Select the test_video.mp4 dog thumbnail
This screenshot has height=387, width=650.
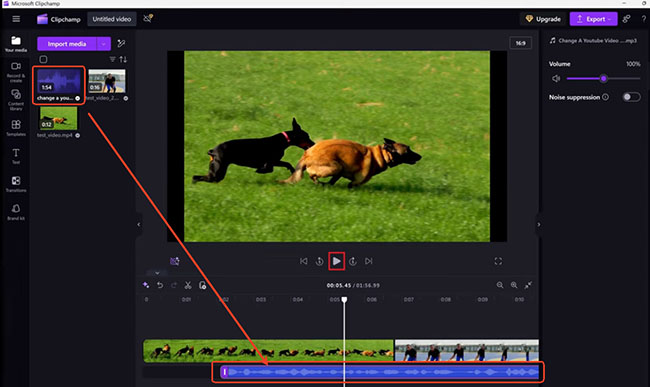coord(58,118)
